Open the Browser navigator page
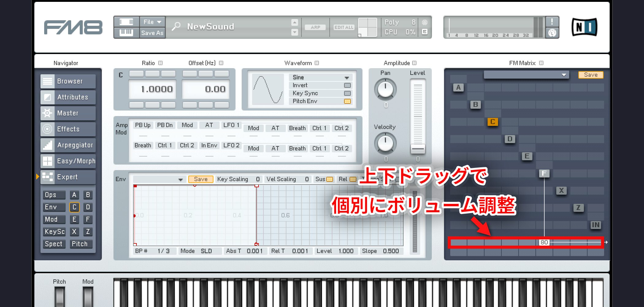The width and height of the screenshot is (644, 307). tap(68, 81)
